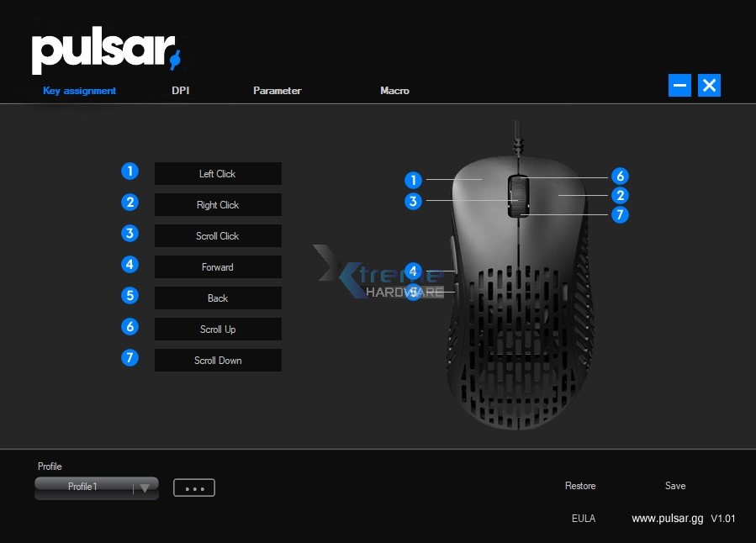756x543 pixels.
Task: Select the number 4 badge on the mouse side
Action: pyautogui.click(x=413, y=271)
